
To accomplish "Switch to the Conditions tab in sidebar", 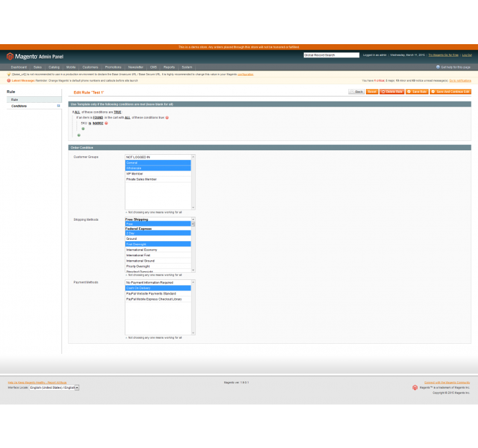I will [x=19, y=105].
